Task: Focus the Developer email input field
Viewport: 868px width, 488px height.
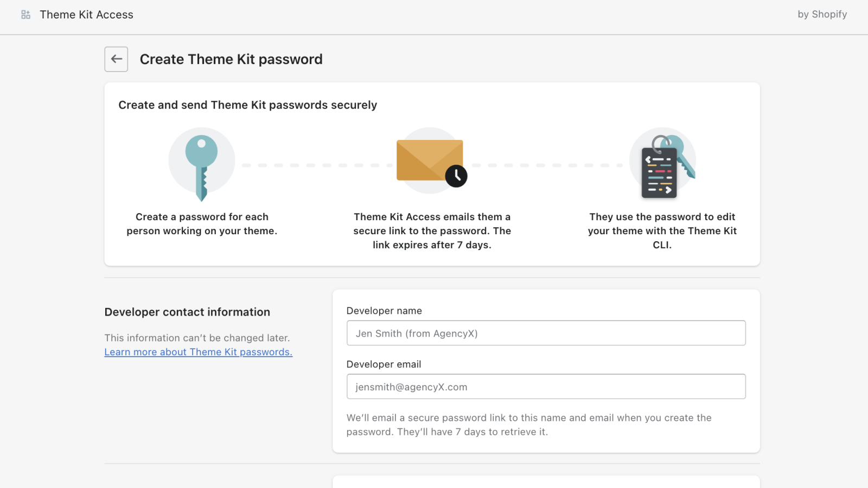Action: (x=546, y=387)
